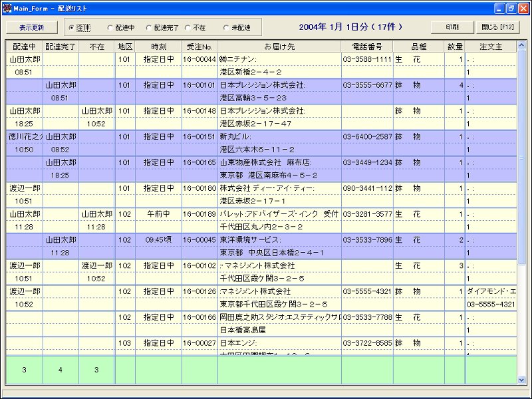The width and height of the screenshot is (532, 399).
Task: Click order number 16-00148
Action: pyautogui.click(x=199, y=110)
